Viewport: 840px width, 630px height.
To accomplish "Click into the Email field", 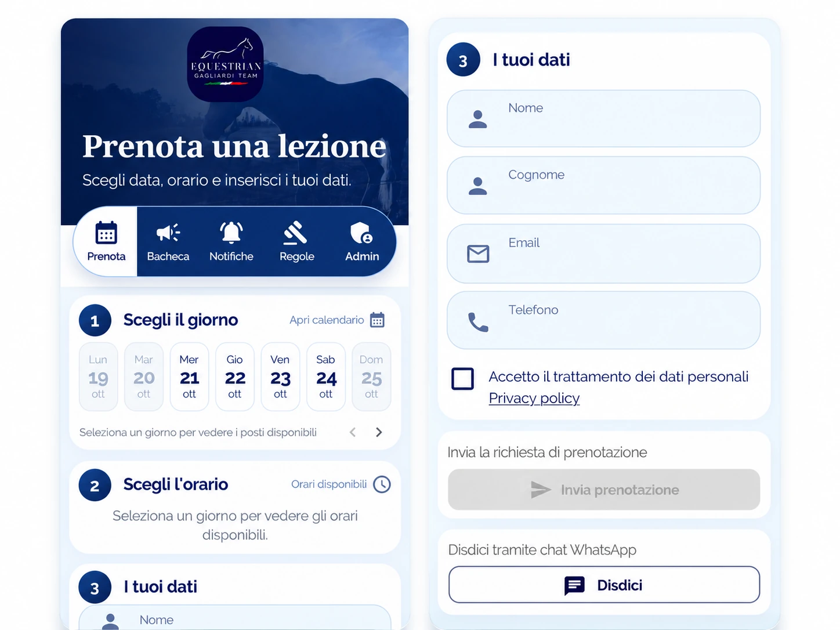I will [x=603, y=254].
